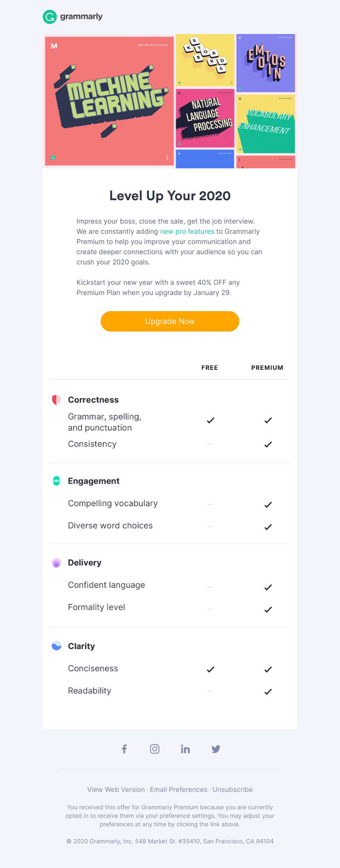This screenshot has height=868, width=340.
Task: Open the LinkedIn social icon
Action: coord(185,749)
